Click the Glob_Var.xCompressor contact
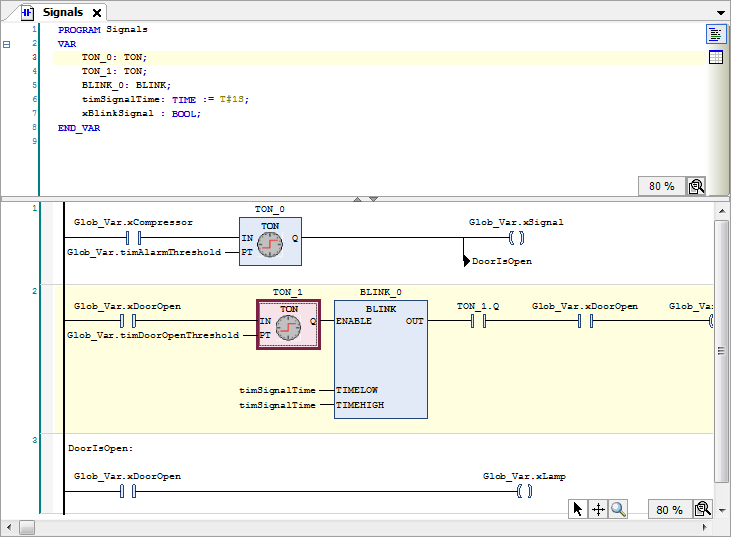 tap(133, 238)
